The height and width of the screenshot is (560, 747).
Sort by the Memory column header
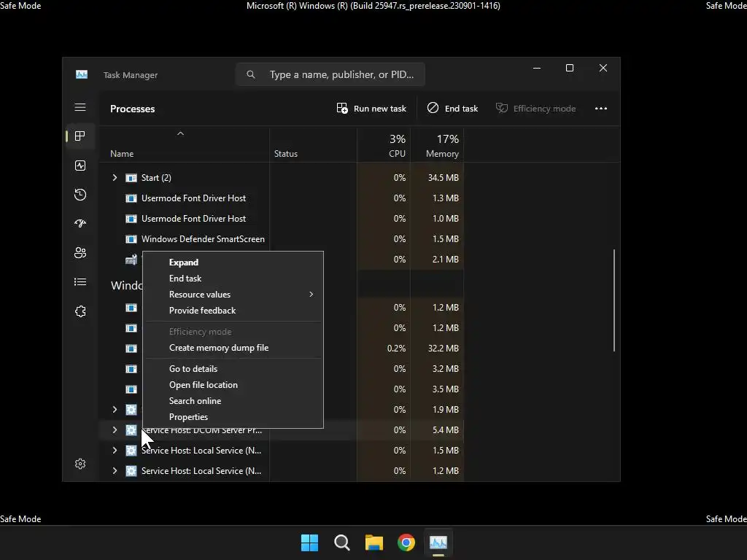(x=437, y=145)
